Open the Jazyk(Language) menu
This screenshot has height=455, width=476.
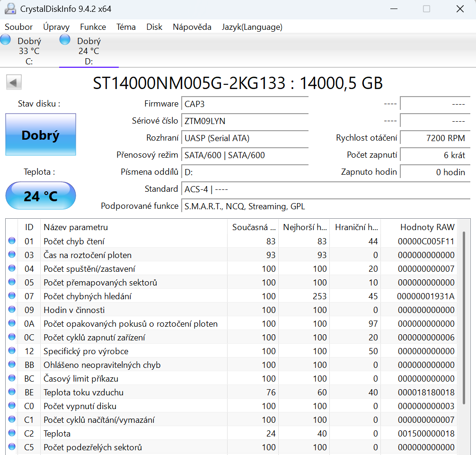click(x=252, y=27)
